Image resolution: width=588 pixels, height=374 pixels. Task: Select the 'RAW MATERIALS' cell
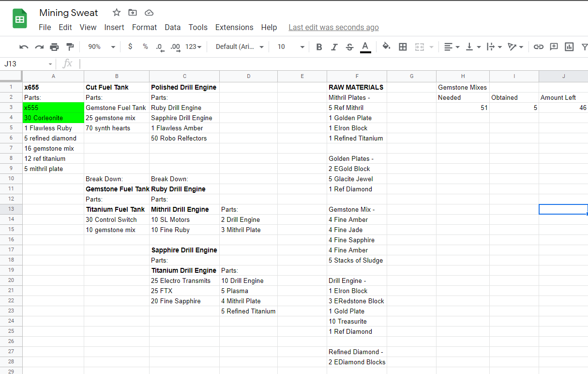pyautogui.click(x=357, y=87)
